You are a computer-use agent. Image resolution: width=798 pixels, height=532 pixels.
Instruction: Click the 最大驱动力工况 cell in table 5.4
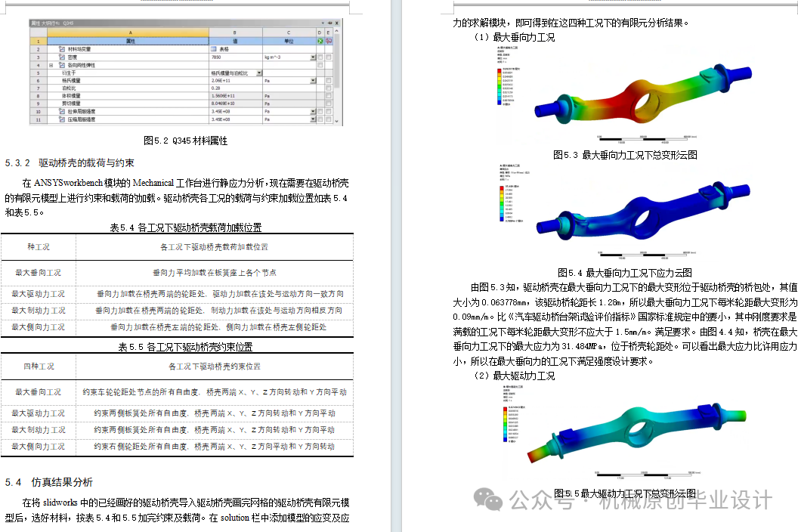39,294
